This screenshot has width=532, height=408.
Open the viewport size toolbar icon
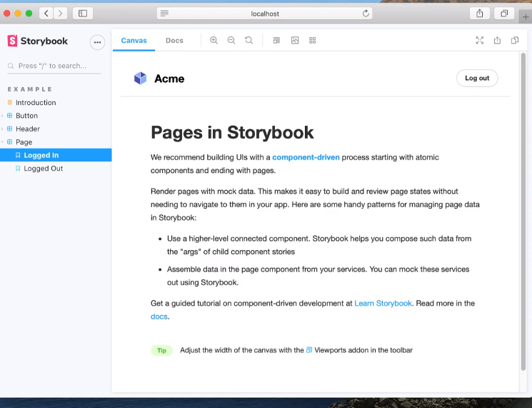pyautogui.click(x=276, y=41)
